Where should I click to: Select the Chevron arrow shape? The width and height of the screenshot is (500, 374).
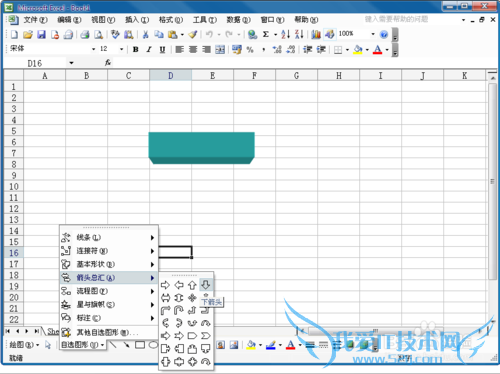point(205,336)
